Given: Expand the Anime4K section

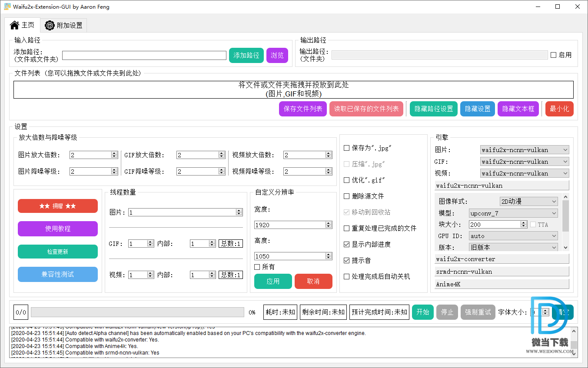Looking at the screenshot, I should click(502, 284).
